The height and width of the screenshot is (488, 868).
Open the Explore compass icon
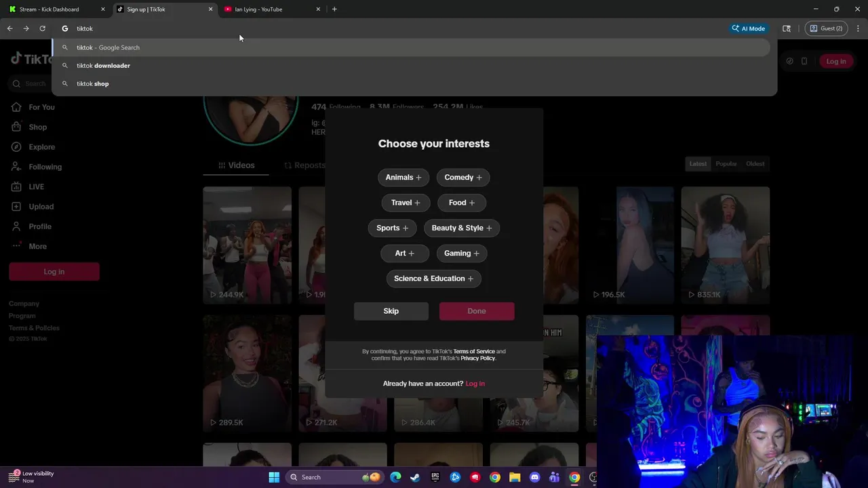click(16, 146)
